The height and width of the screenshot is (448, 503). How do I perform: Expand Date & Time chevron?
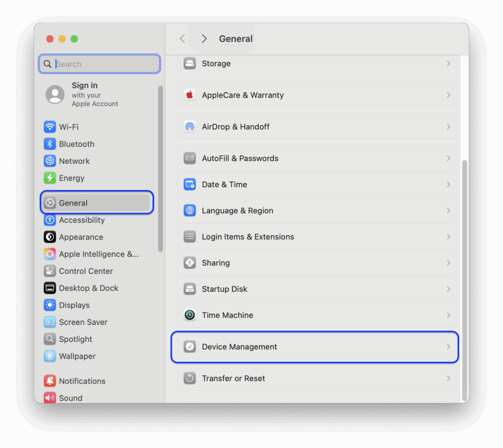448,184
